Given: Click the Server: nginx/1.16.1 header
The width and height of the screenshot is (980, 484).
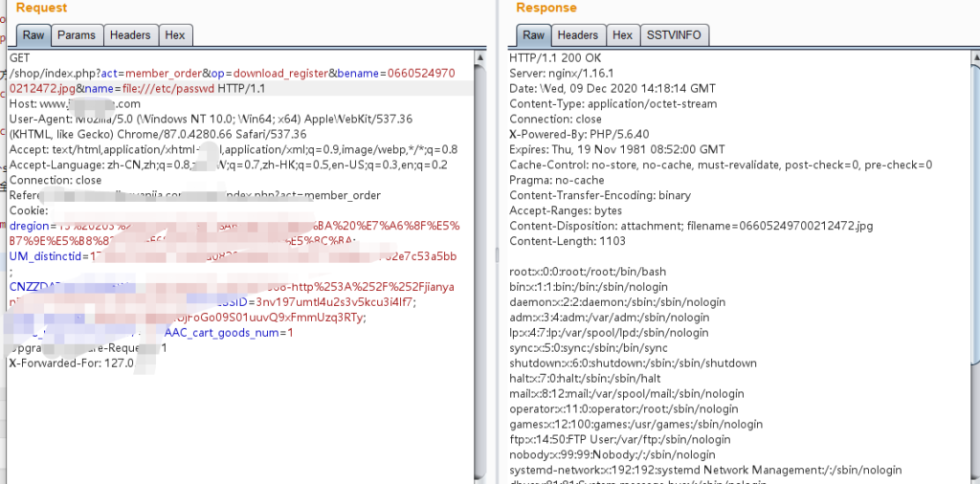Looking at the screenshot, I should click(561, 73).
